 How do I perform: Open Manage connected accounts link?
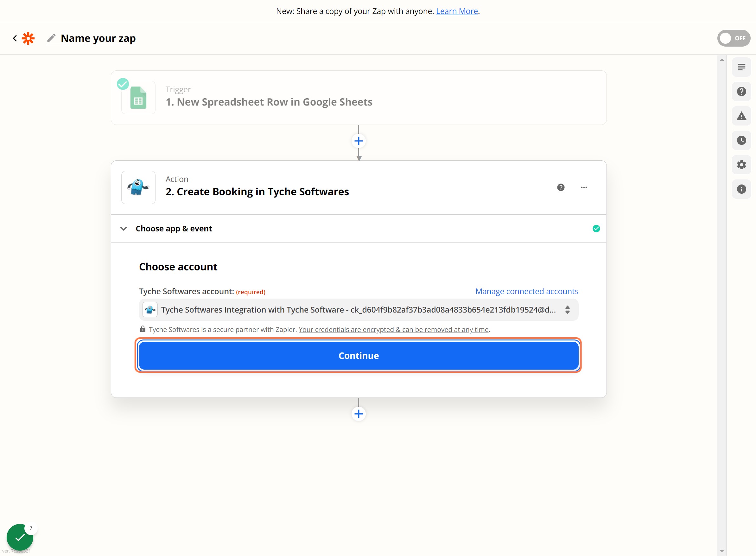[x=527, y=291]
